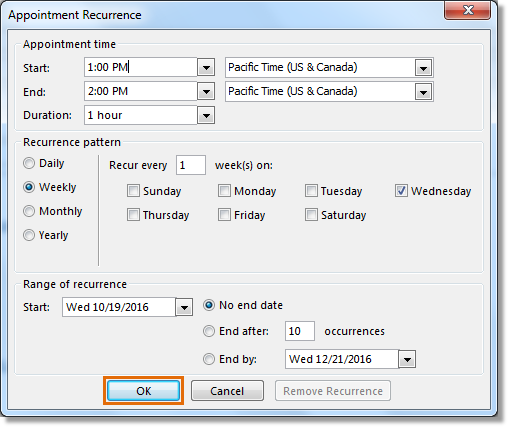Enable the Friday checkbox

click(x=224, y=215)
